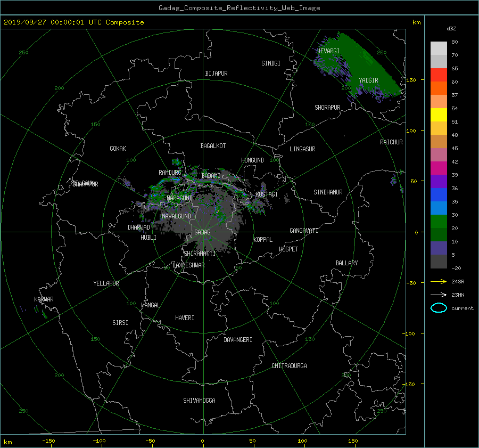This screenshot has width=479, height=448.
Task: Click the SHORAPUR city label
Action: (327, 107)
